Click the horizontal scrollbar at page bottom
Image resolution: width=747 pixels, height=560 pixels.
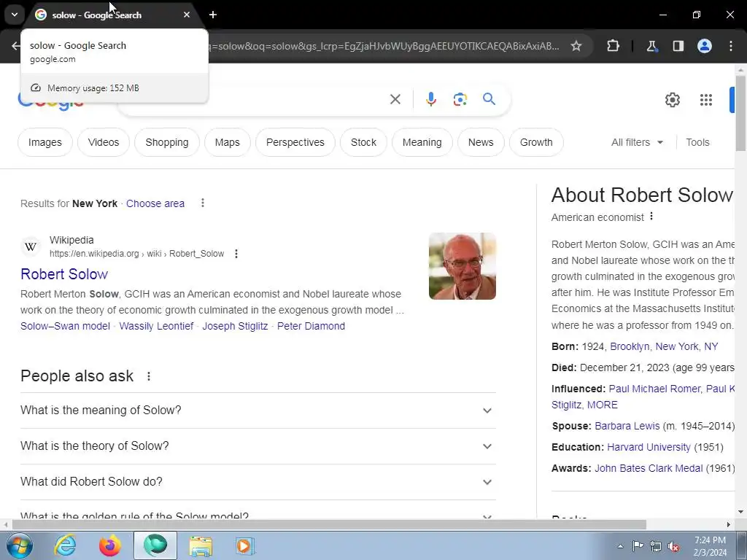pos(329,525)
